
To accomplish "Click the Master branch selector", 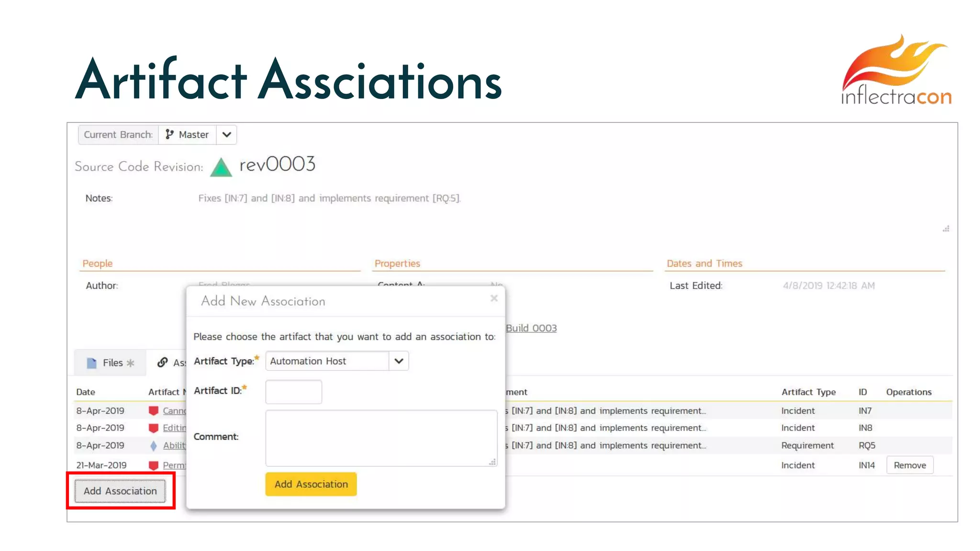I will pos(188,135).
